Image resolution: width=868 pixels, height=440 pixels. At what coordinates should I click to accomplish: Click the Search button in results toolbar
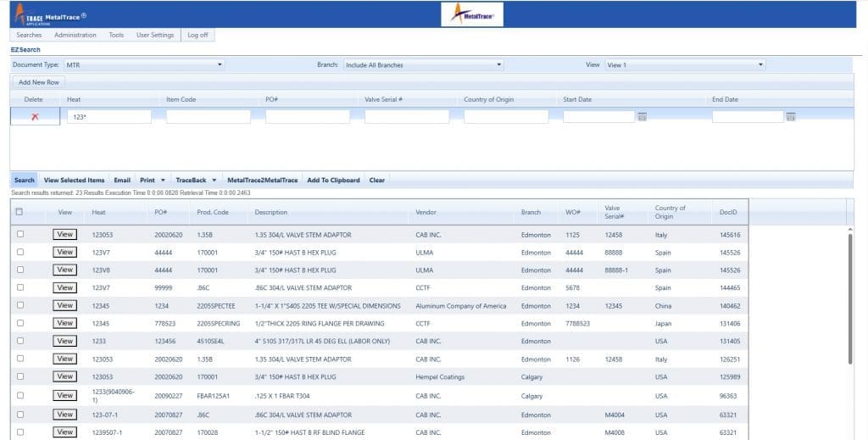25,181
